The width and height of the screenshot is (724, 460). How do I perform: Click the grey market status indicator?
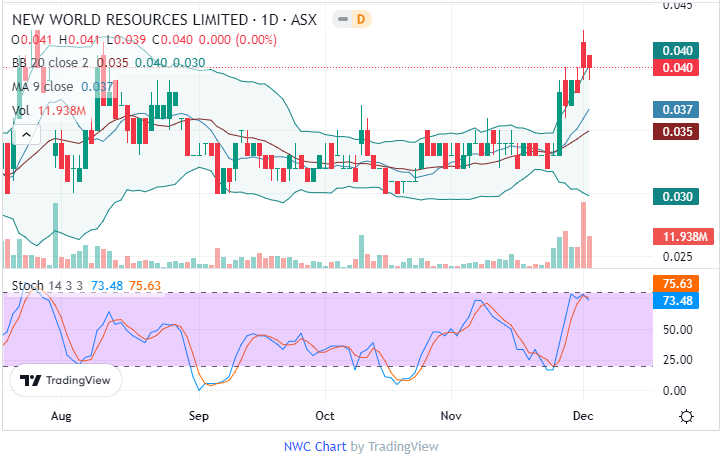click(342, 19)
